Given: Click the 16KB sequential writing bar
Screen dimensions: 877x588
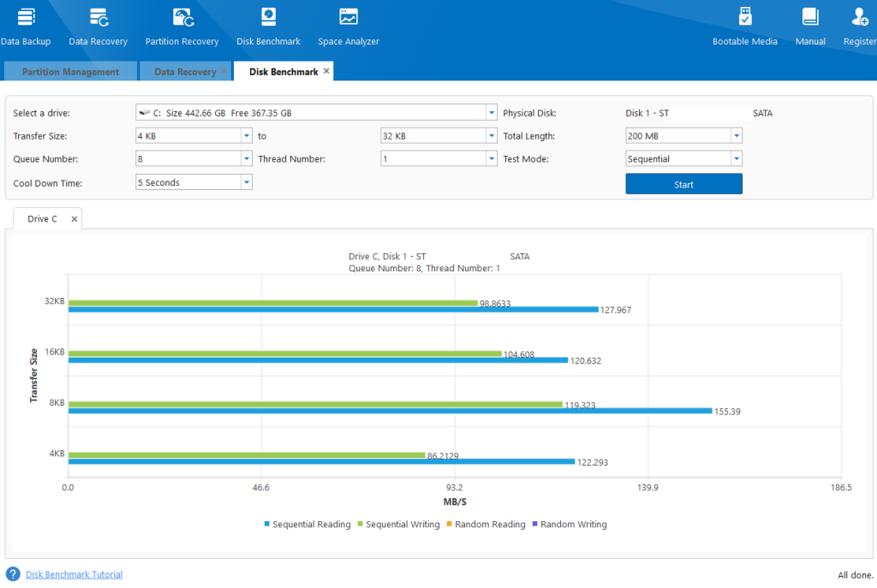Looking at the screenshot, I should pos(284,353).
